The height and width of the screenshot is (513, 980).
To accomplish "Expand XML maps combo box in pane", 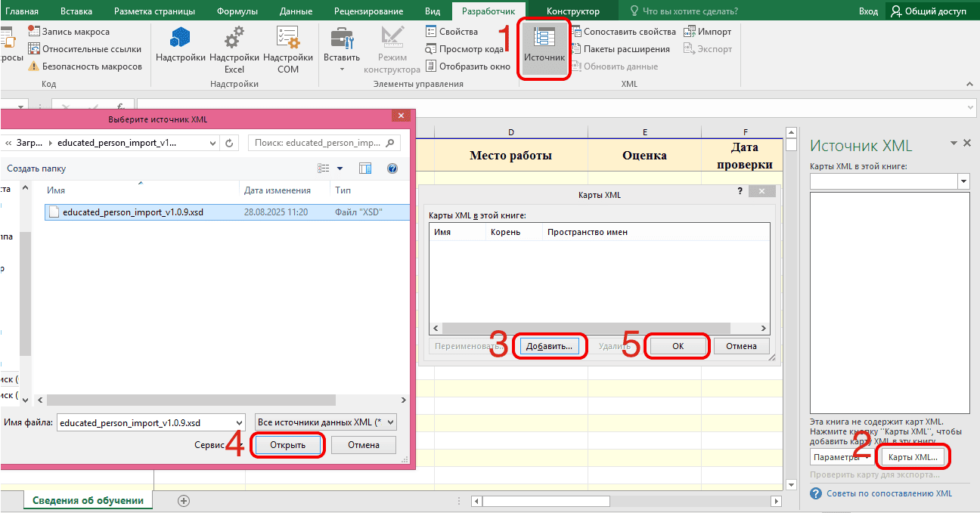I will click(963, 181).
